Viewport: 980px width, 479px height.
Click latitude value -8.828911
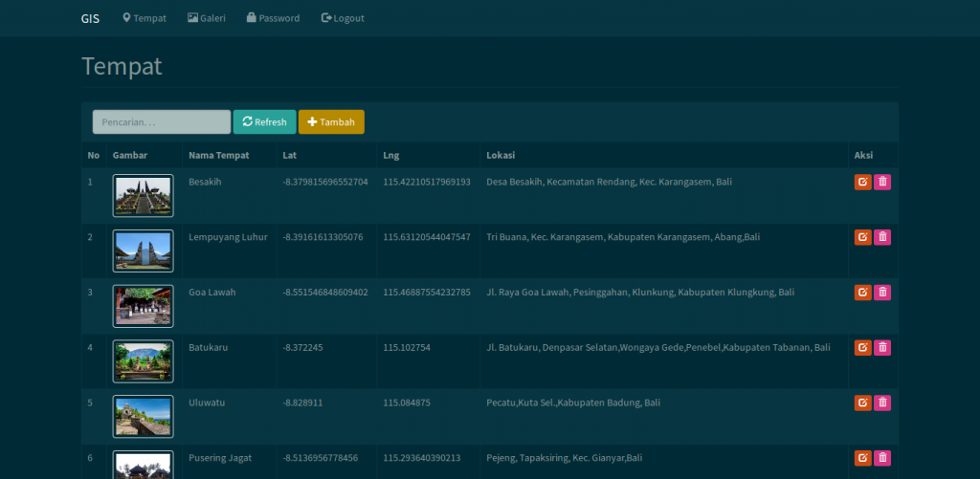[x=302, y=403]
